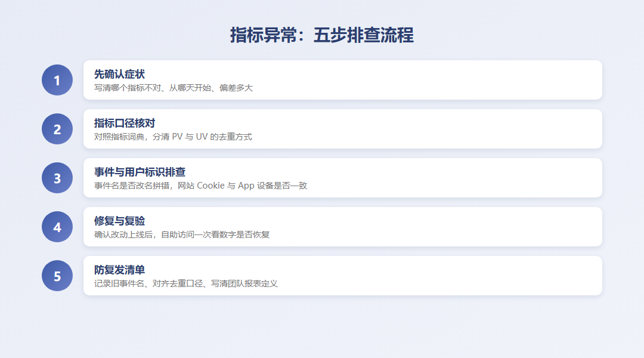Click the description 写清哪个指标不对、从哪天开始、偏差多大
This screenshot has height=358, width=644.
tap(174, 88)
